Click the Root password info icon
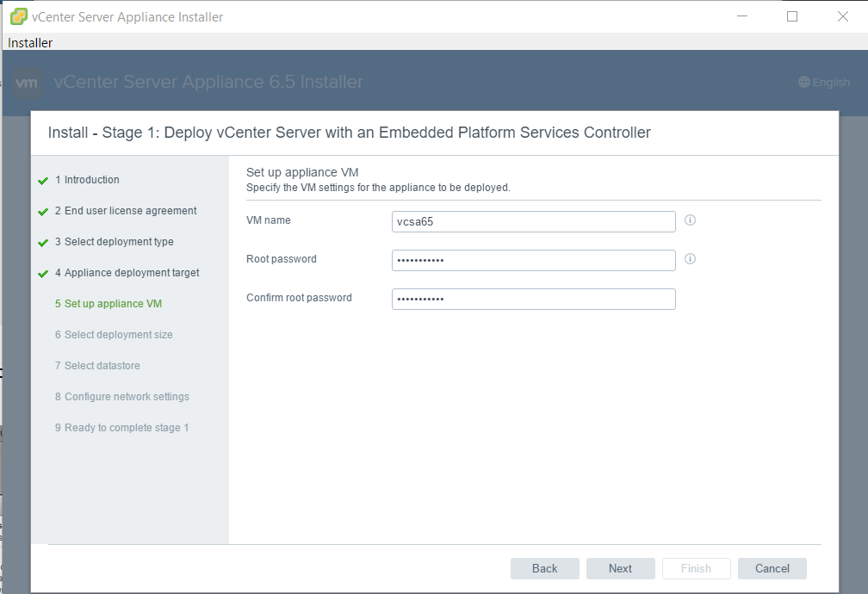This screenshot has width=868, height=594. tap(690, 259)
